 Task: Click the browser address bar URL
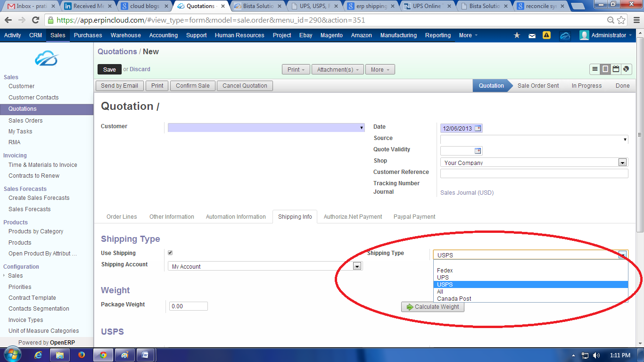(x=210, y=20)
